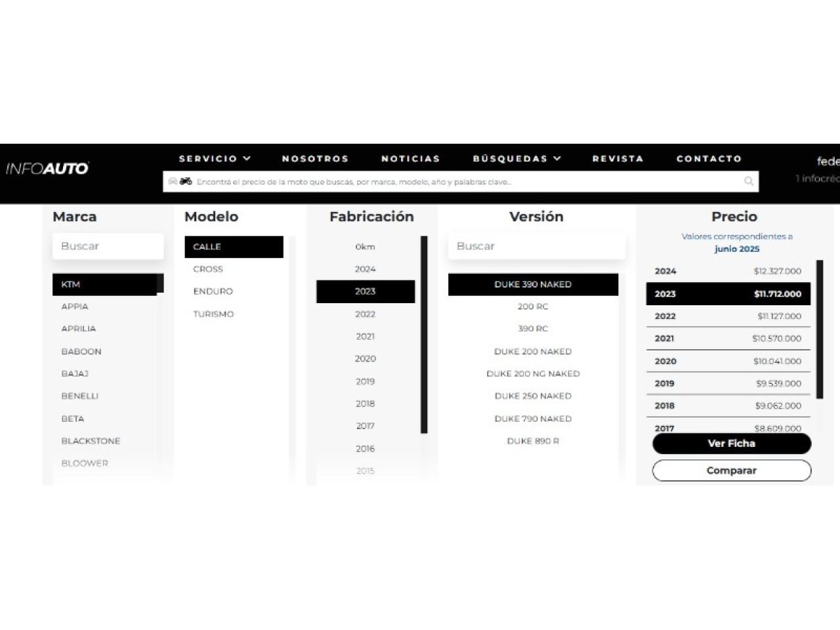Select 2023 in Fabricación list

[366, 291]
